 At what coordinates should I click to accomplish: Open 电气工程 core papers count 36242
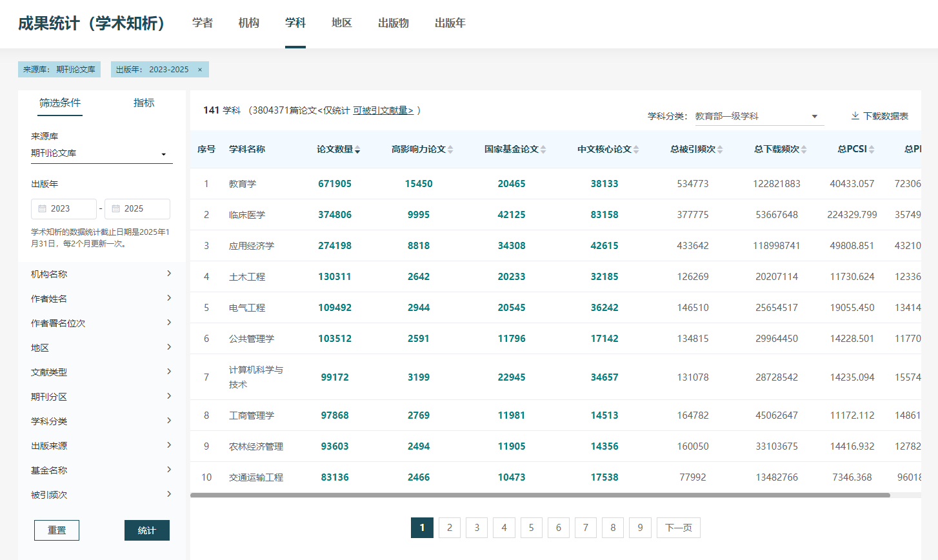click(x=604, y=308)
